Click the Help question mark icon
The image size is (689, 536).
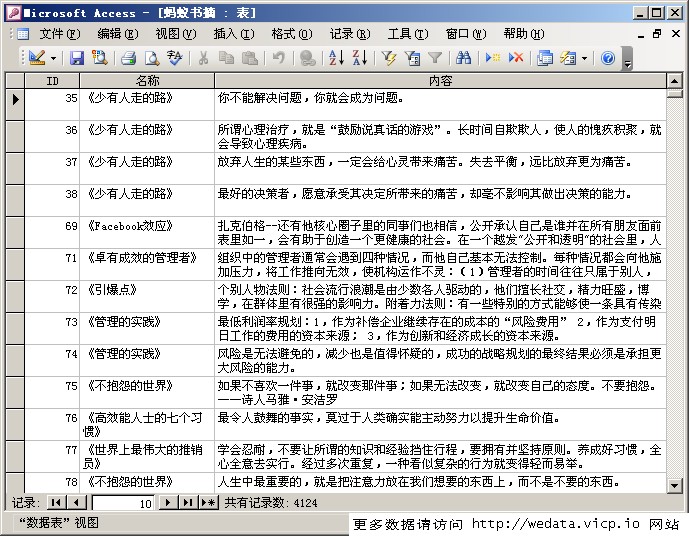[608, 58]
